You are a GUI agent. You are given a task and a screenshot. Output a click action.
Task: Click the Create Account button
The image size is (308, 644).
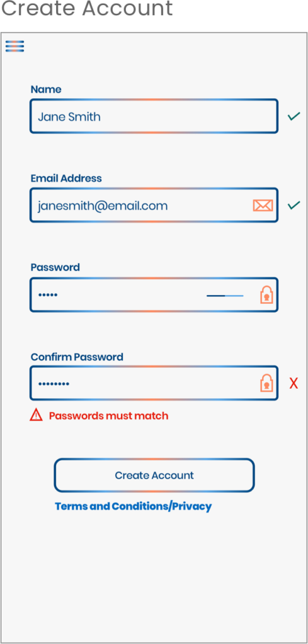coord(154,475)
